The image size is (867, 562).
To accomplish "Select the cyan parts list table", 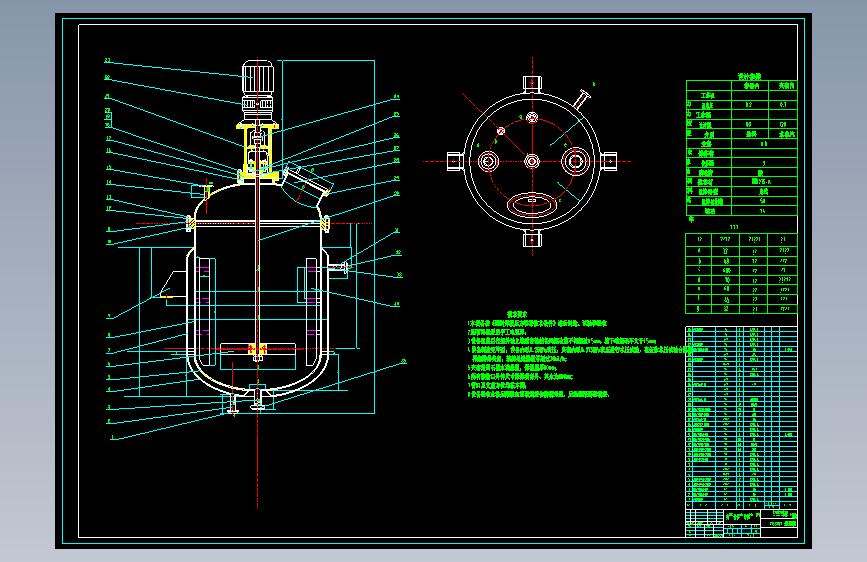I will coord(741,418).
